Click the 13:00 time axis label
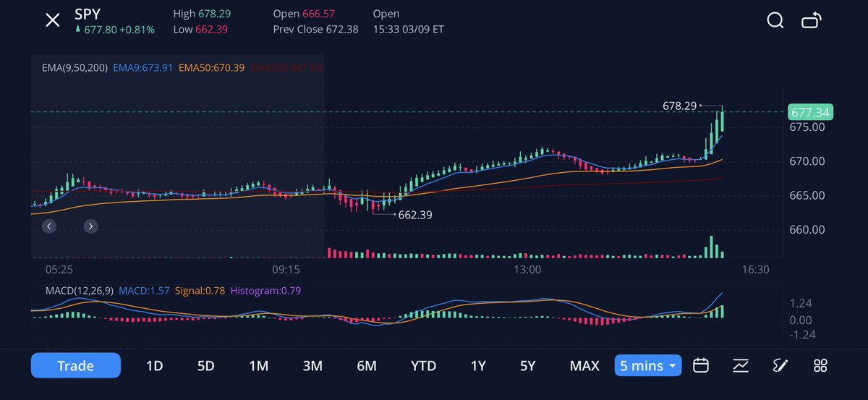868x400 pixels. pyautogui.click(x=528, y=269)
